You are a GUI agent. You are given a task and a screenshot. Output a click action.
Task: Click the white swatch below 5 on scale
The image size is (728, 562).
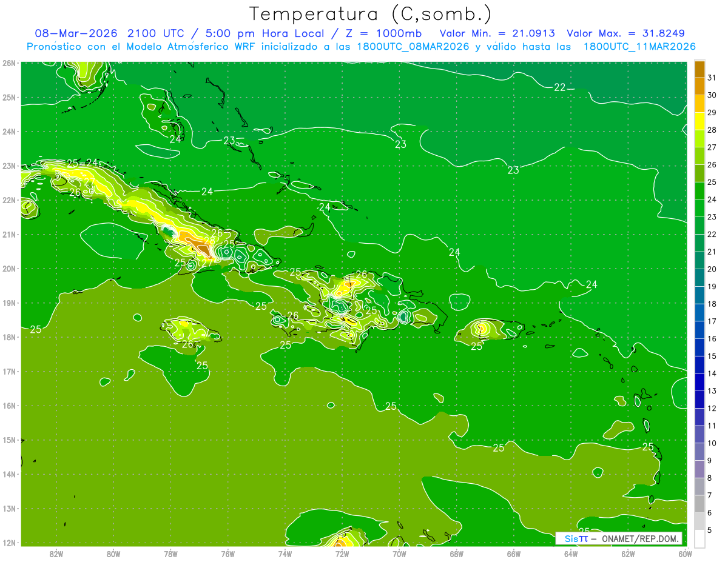point(699,538)
